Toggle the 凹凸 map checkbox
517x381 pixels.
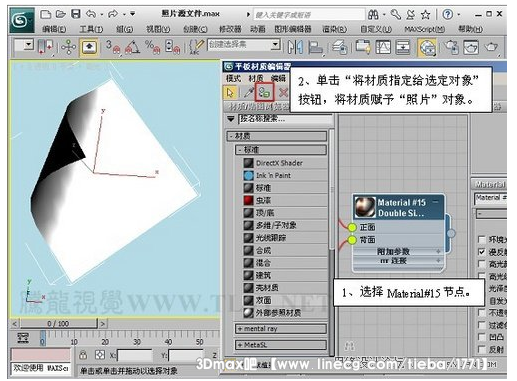(481, 337)
